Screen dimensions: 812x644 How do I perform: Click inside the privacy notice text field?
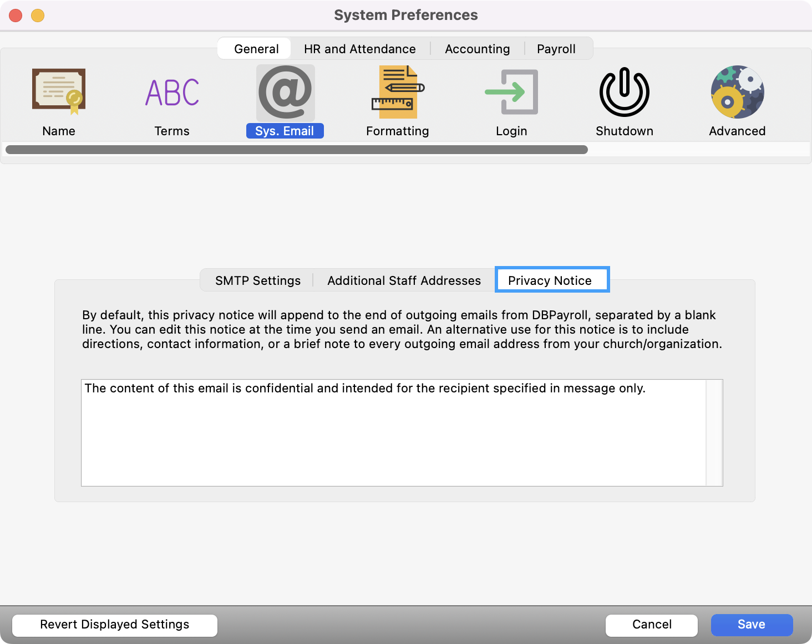pyautogui.click(x=393, y=438)
